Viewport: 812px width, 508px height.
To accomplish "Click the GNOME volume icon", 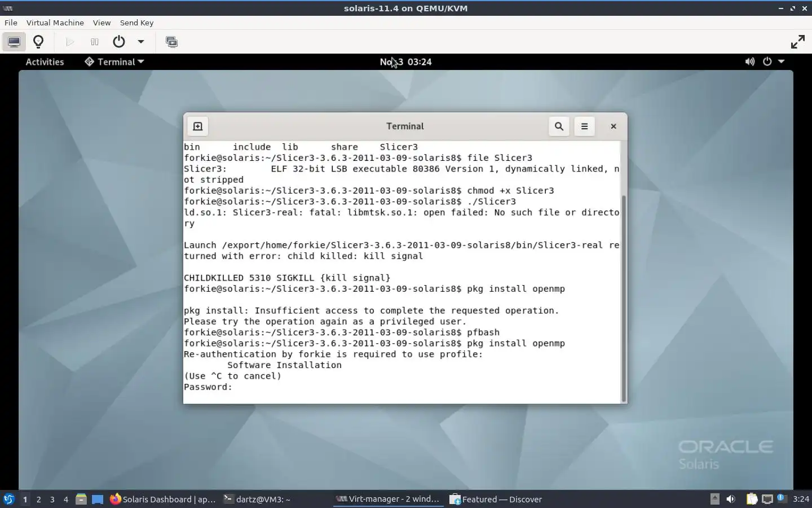I will point(749,62).
